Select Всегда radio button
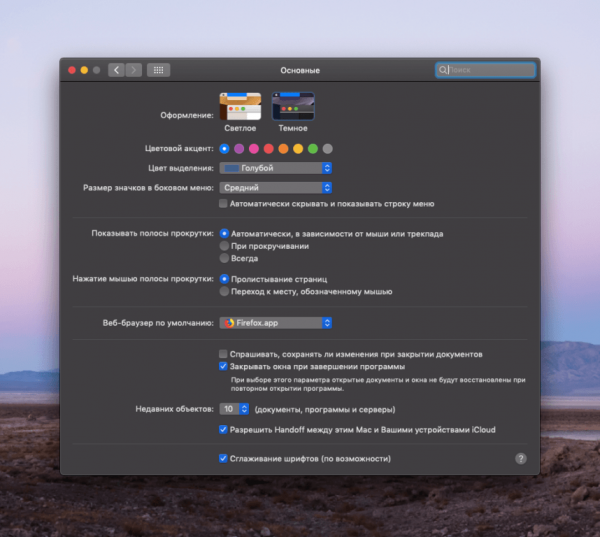Viewport: 600px width, 537px height. coord(225,258)
